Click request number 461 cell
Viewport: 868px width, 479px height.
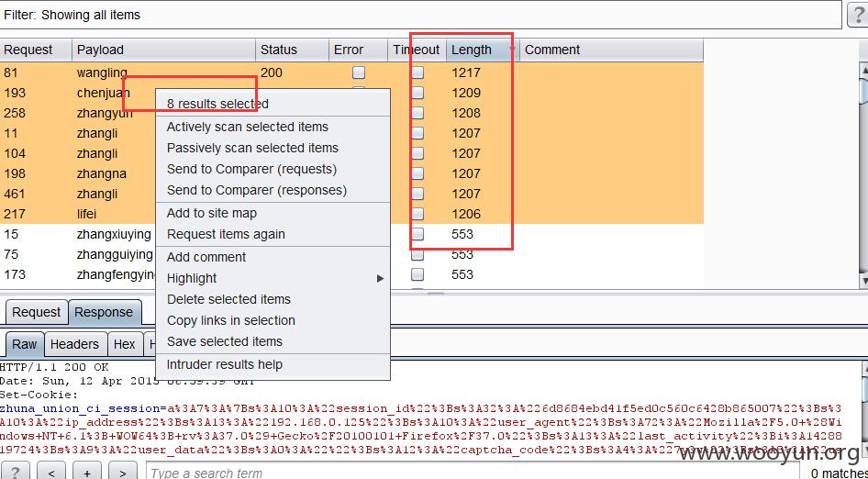pos(15,194)
